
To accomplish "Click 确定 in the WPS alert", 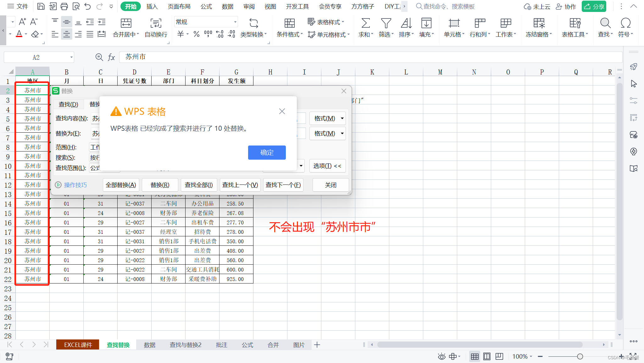I will [267, 152].
